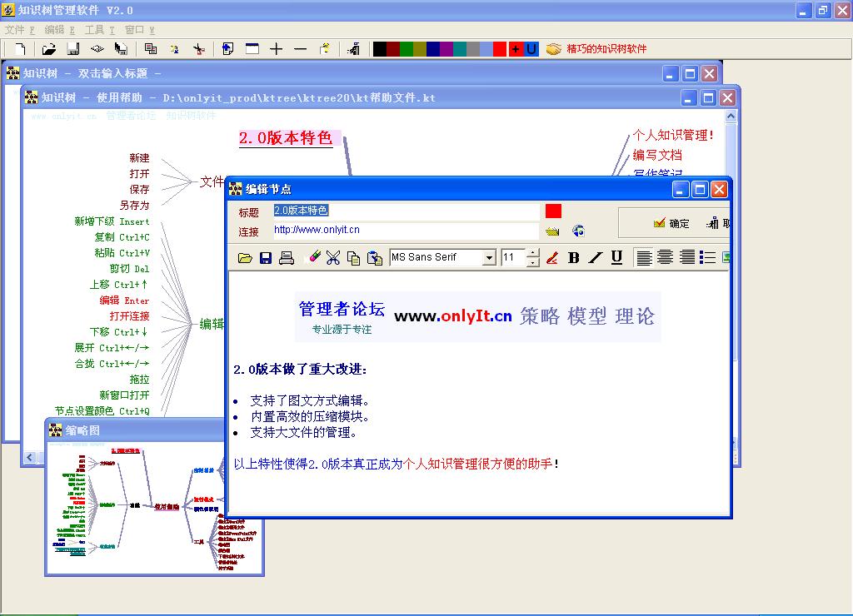853x616 pixels.
Task: Click the blue floppy Save icon in editor
Action: (x=266, y=258)
